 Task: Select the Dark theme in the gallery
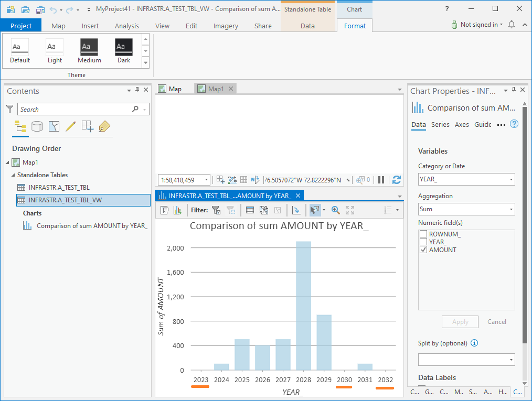pos(123,50)
